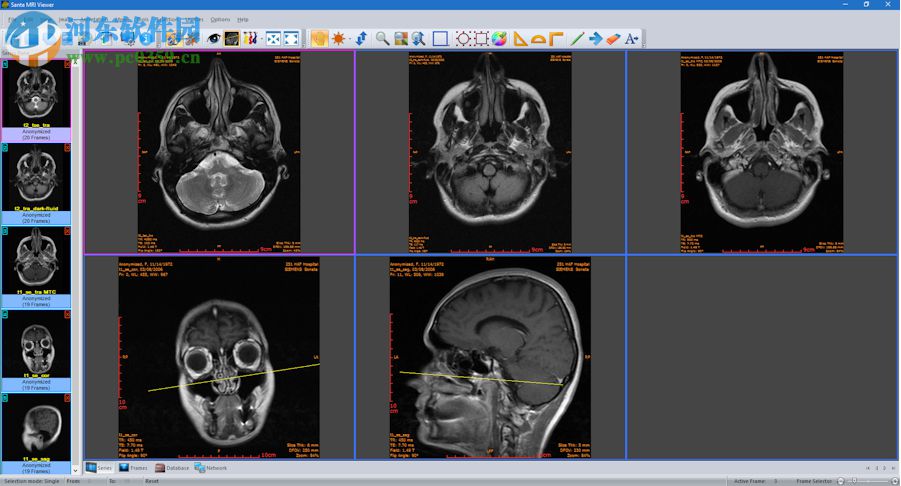Select the blue arrow annotation tool
The image size is (901, 486).
595,38
